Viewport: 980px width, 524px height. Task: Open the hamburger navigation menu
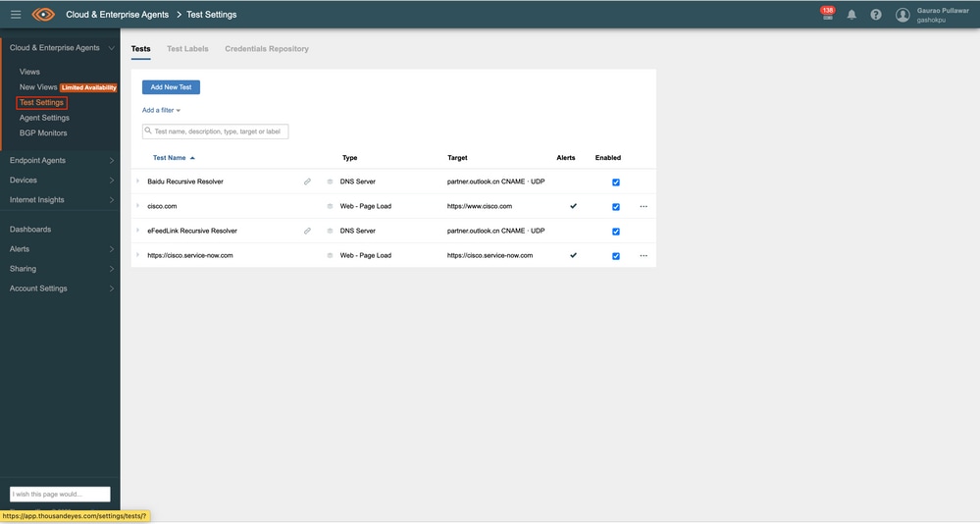tap(16, 15)
